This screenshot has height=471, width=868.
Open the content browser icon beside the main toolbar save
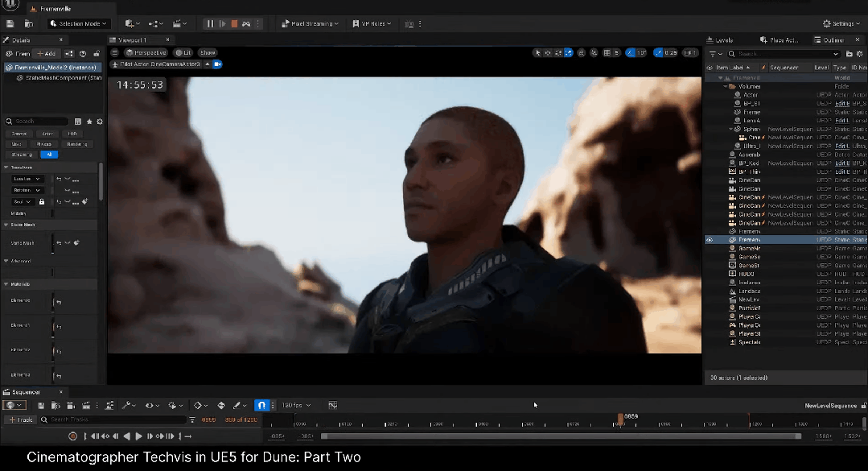tap(29, 24)
